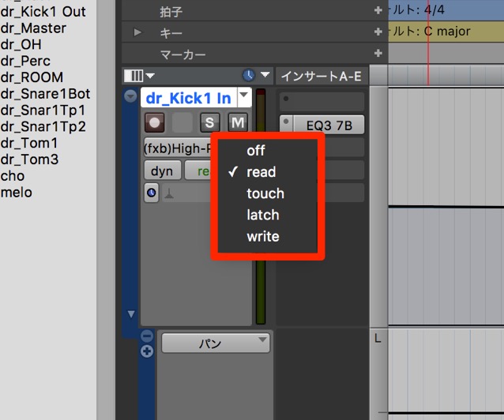Choose 'touch' automation mode
The width and height of the screenshot is (504, 420).
tap(265, 193)
